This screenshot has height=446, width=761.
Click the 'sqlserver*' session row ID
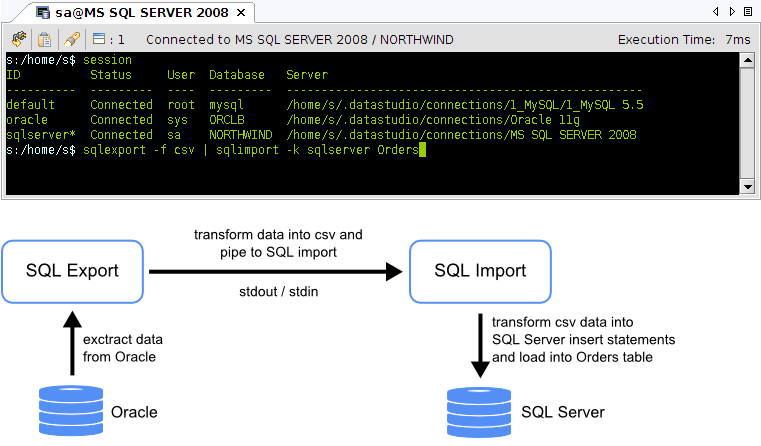(41, 135)
